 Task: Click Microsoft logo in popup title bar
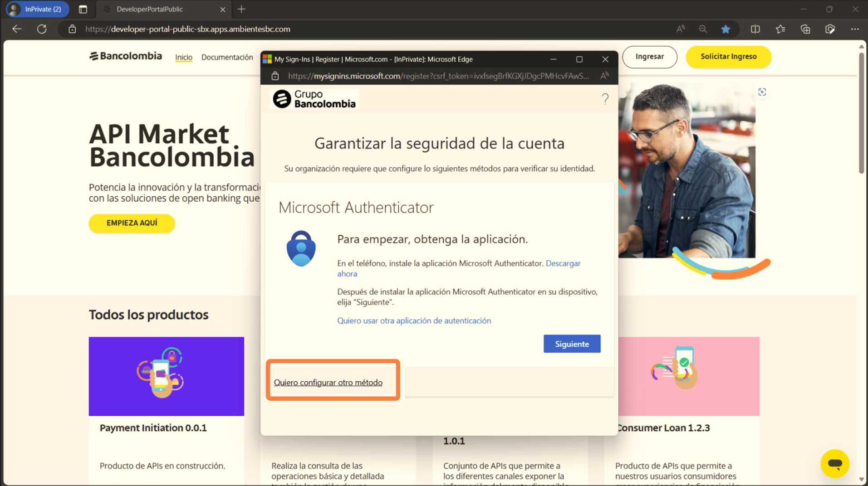tap(267, 59)
